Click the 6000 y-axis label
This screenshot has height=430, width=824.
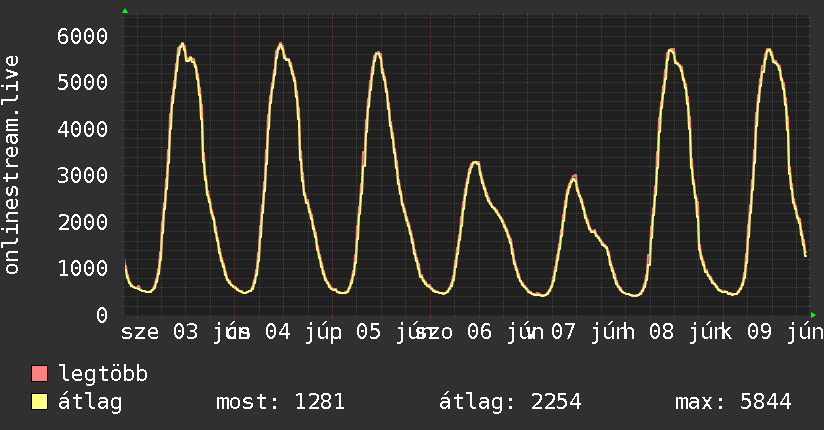pos(83,36)
